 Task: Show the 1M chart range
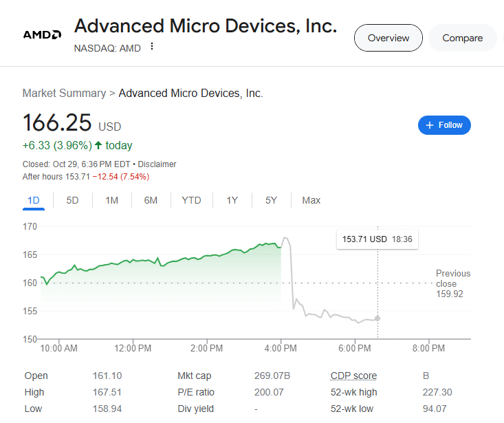click(x=111, y=201)
